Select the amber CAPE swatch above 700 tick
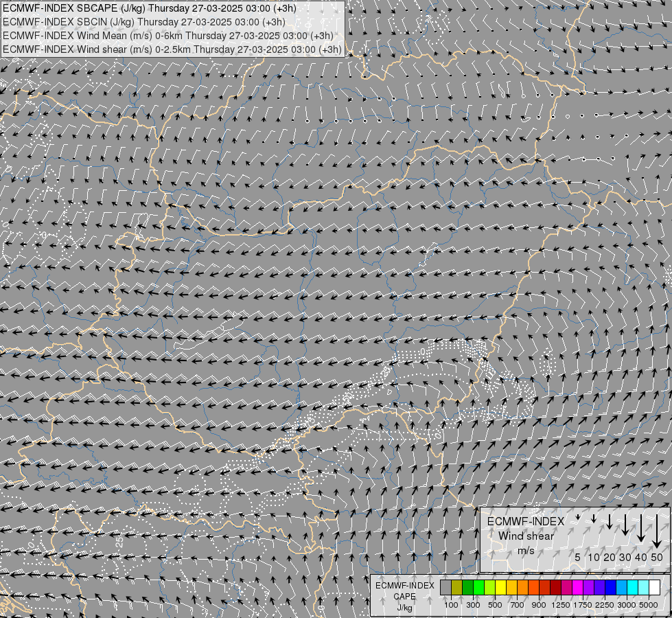 pyautogui.click(x=511, y=588)
